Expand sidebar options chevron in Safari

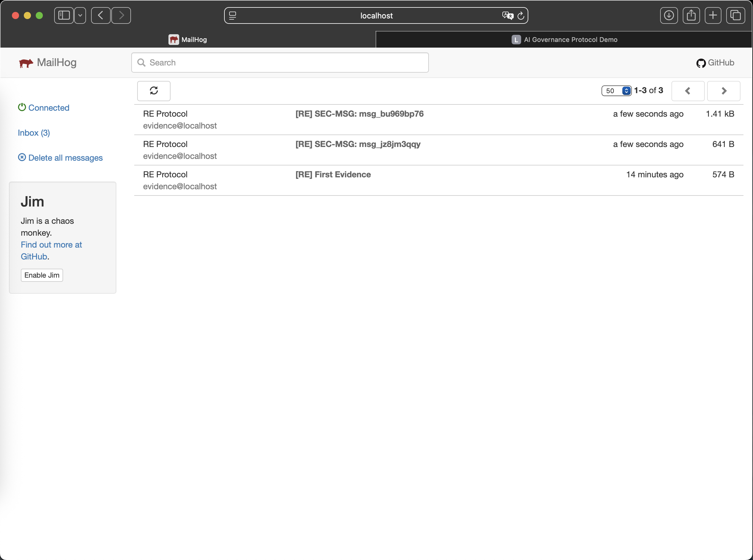point(80,15)
